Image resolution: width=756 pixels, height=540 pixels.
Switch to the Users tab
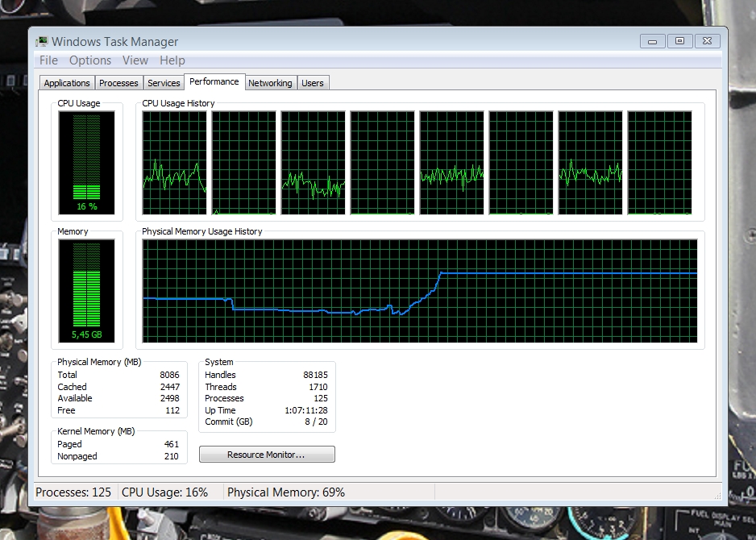click(x=313, y=83)
